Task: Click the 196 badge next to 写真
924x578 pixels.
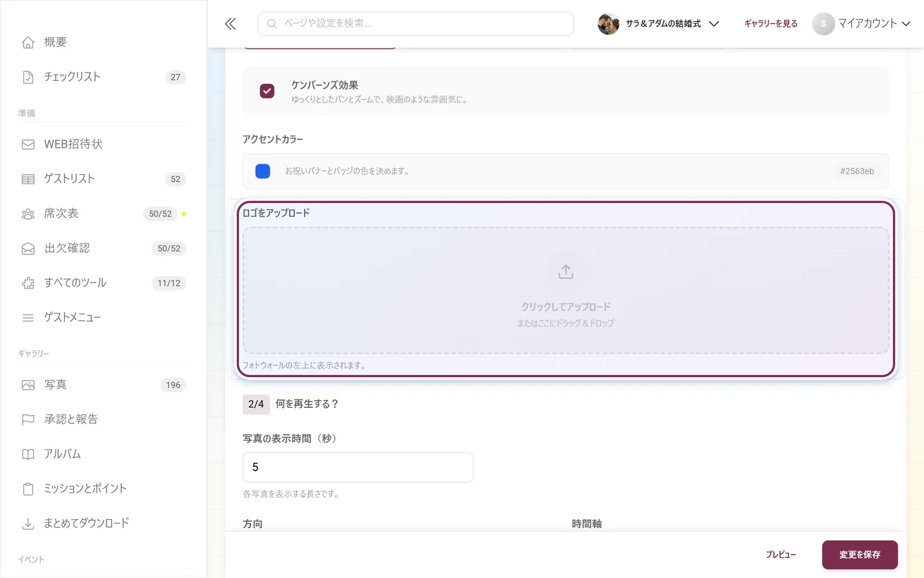Action: pos(173,385)
